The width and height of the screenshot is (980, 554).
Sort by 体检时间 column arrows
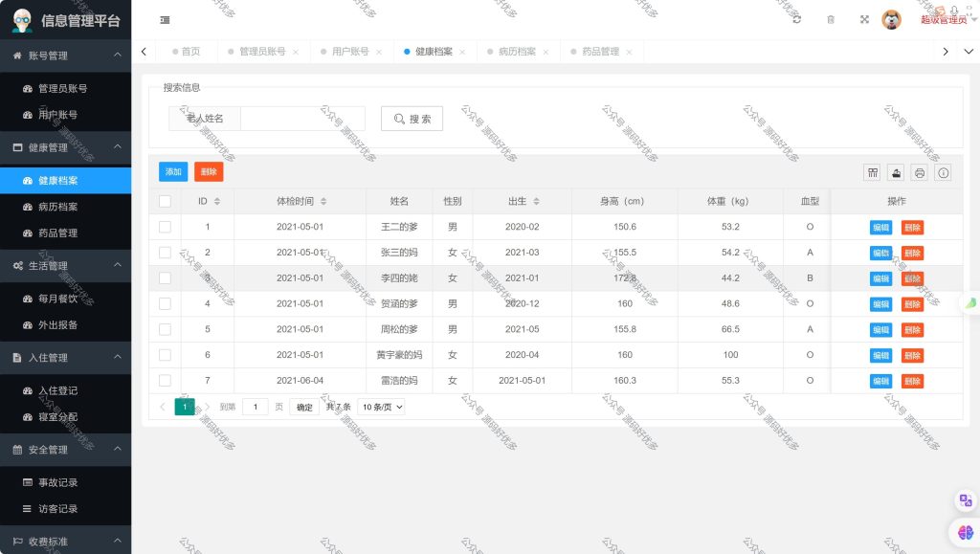pos(323,201)
